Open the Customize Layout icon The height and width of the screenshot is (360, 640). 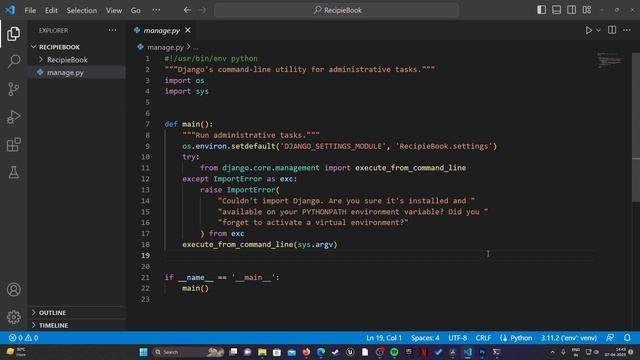pyautogui.click(x=587, y=10)
